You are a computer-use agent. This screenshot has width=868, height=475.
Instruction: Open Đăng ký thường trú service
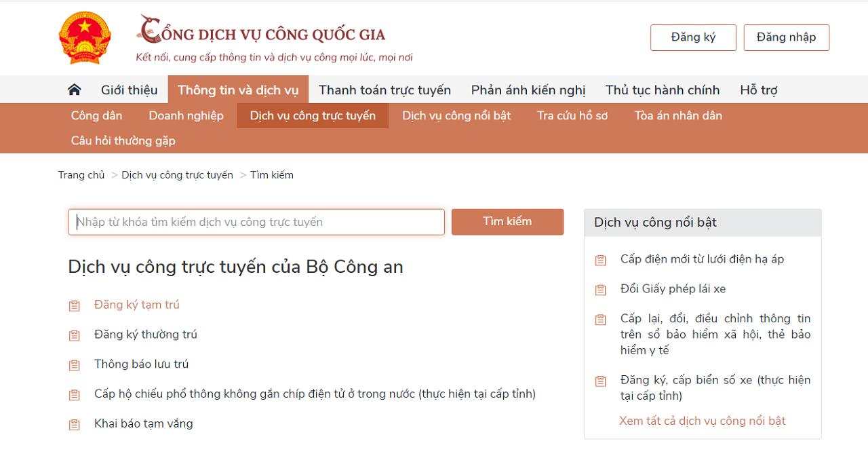tap(146, 335)
